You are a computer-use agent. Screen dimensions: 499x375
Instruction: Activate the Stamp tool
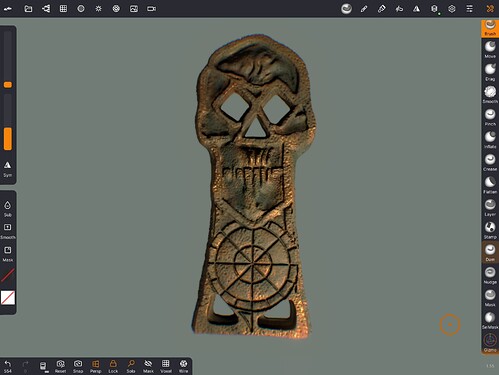tap(490, 230)
